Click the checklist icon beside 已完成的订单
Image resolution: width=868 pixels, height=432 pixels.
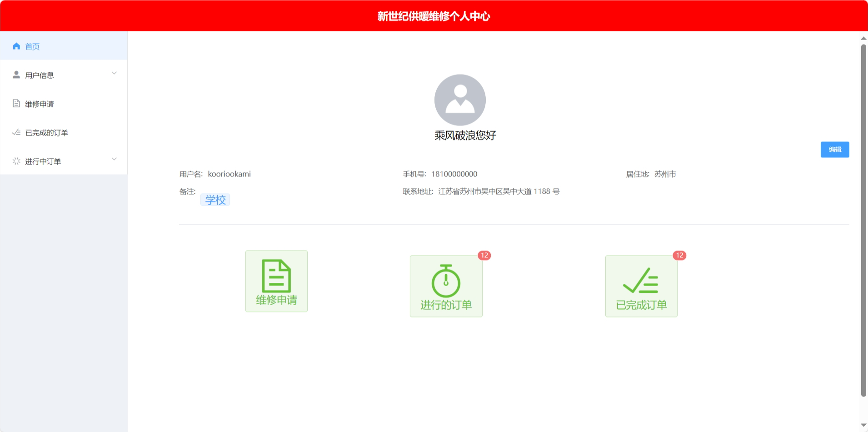click(x=16, y=132)
